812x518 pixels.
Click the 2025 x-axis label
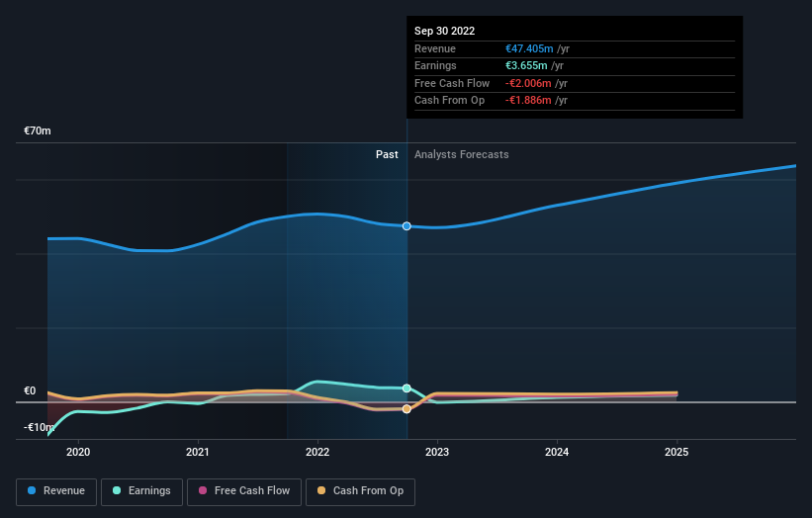[677, 453]
